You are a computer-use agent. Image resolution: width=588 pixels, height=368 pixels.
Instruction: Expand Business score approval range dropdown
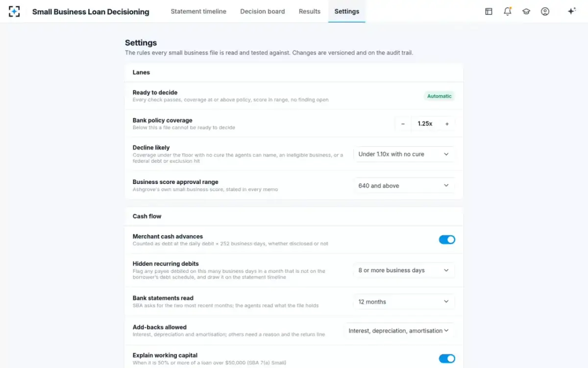pos(404,185)
